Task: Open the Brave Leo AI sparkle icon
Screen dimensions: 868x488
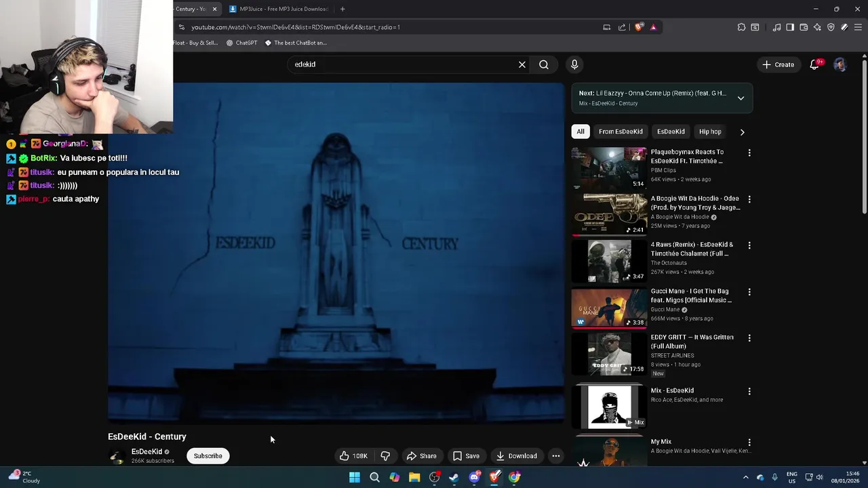Action: pos(817,27)
